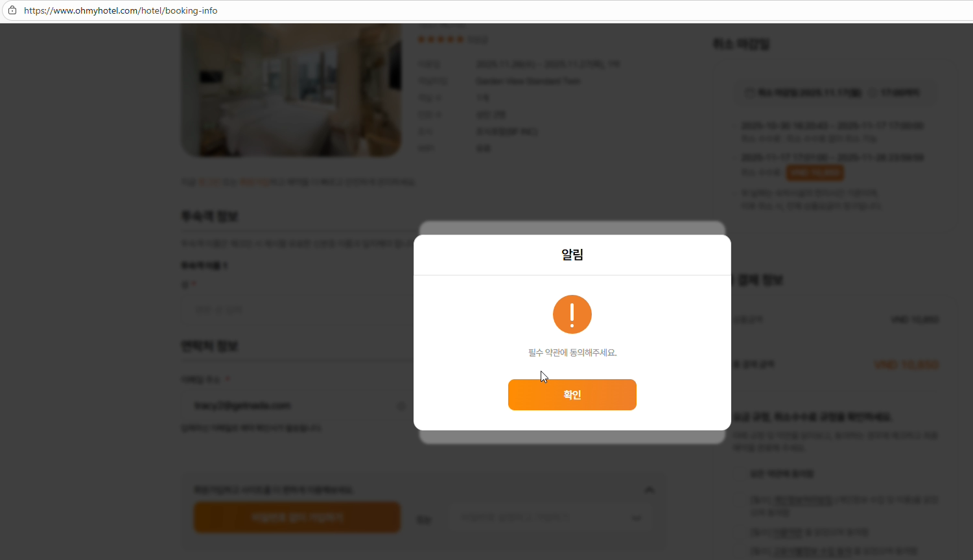Click the clock icon beside the deadline time
The width and height of the screenshot is (973, 560).
click(873, 93)
